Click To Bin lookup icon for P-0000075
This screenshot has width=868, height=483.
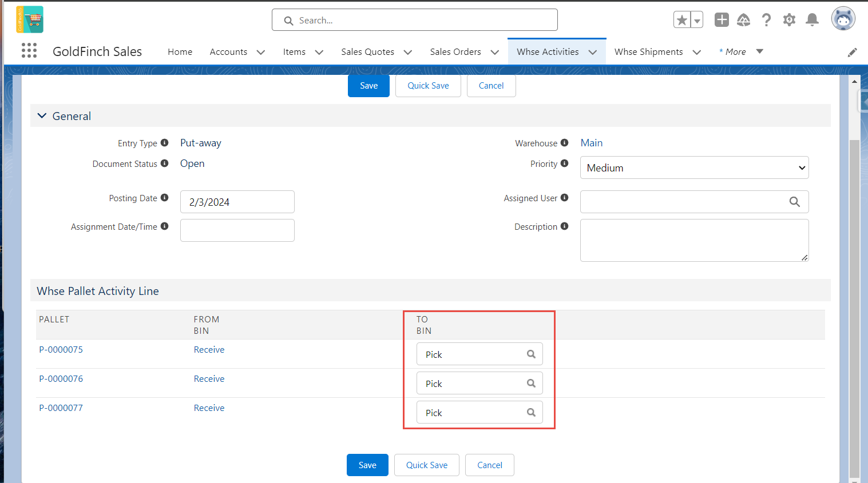531,354
